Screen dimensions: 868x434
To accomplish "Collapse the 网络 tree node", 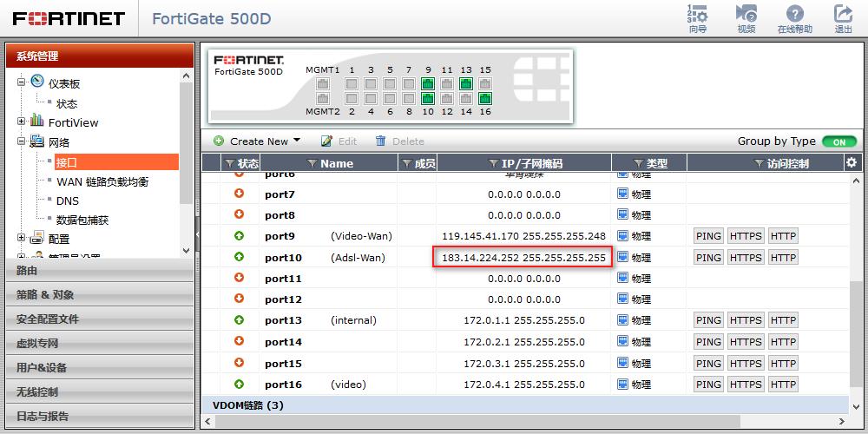I will point(22,141).
